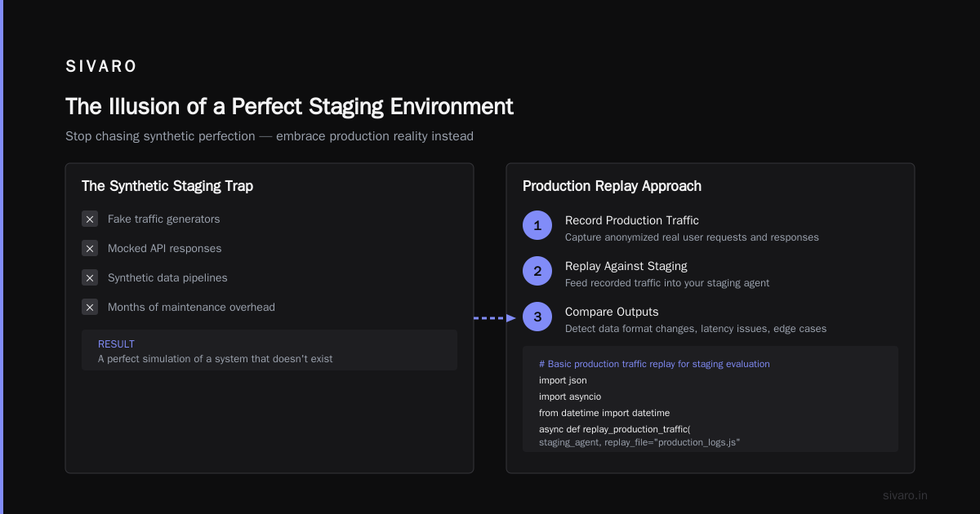Click 'Detect data format changes, latency issues, edge cases'
The height and width of the screenshot is (514, 980).
(696, 329)
